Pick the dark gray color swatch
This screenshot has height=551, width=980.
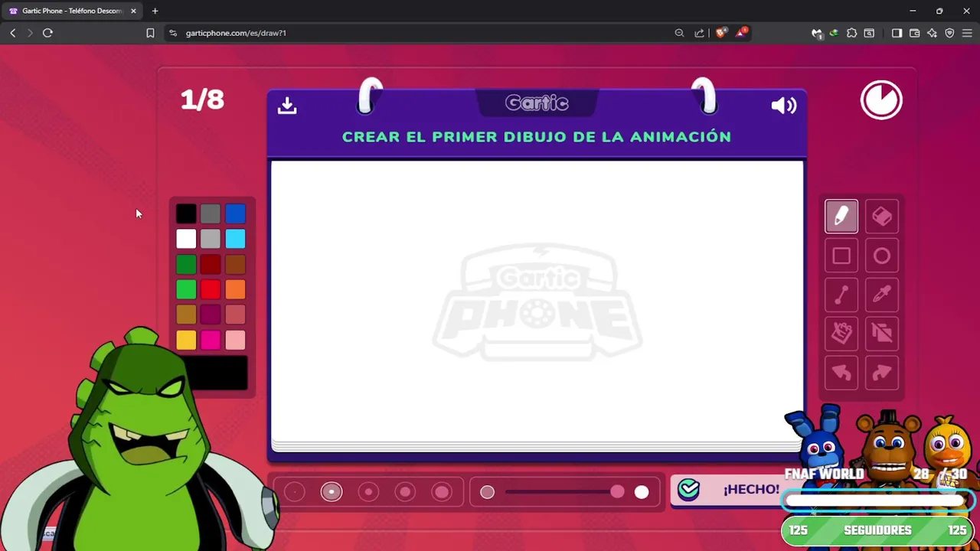[211, 214]
